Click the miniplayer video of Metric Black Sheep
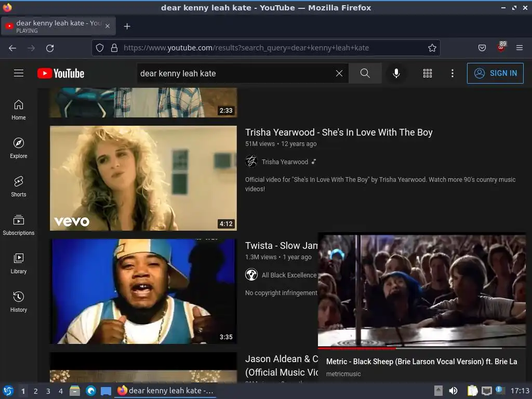The width and height of the screenshot is (532, 399). click(422, 290)
